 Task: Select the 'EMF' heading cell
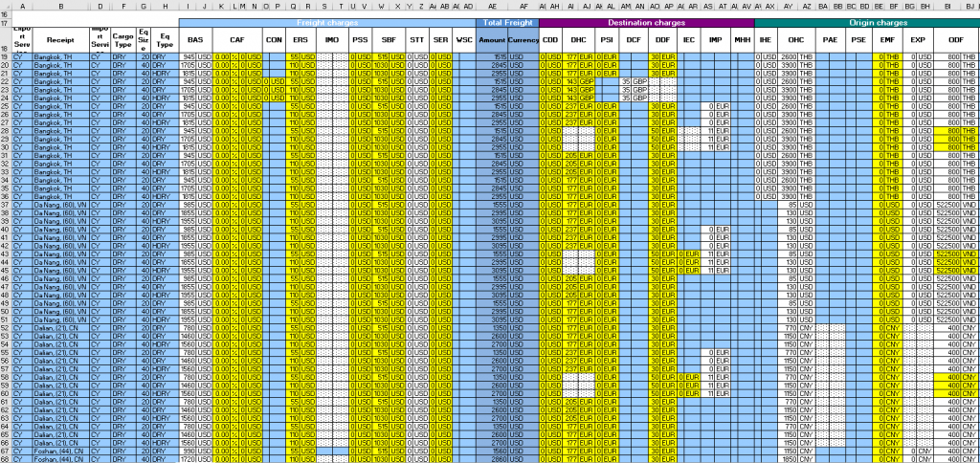tap(887, 40)
